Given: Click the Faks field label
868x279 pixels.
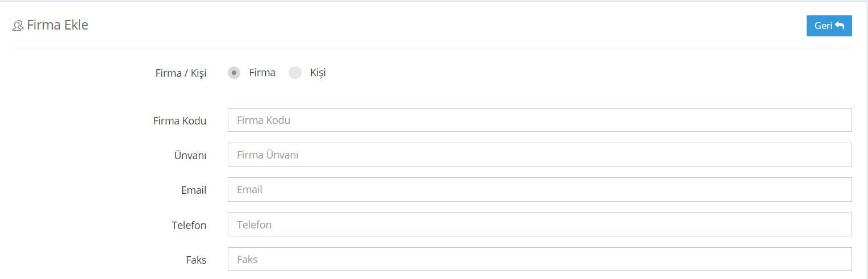Looking at the screenshot, I should pos(196,260).
